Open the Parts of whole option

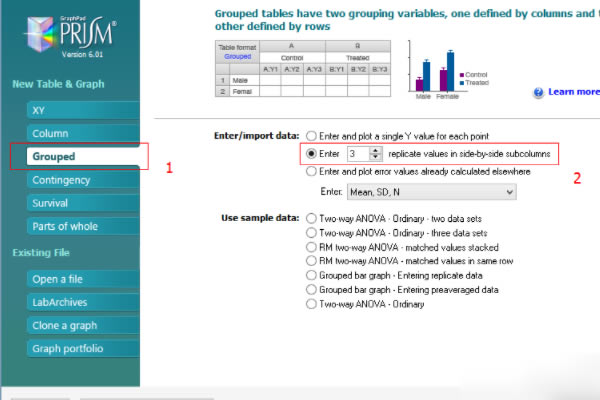click(x=83, y=226)
